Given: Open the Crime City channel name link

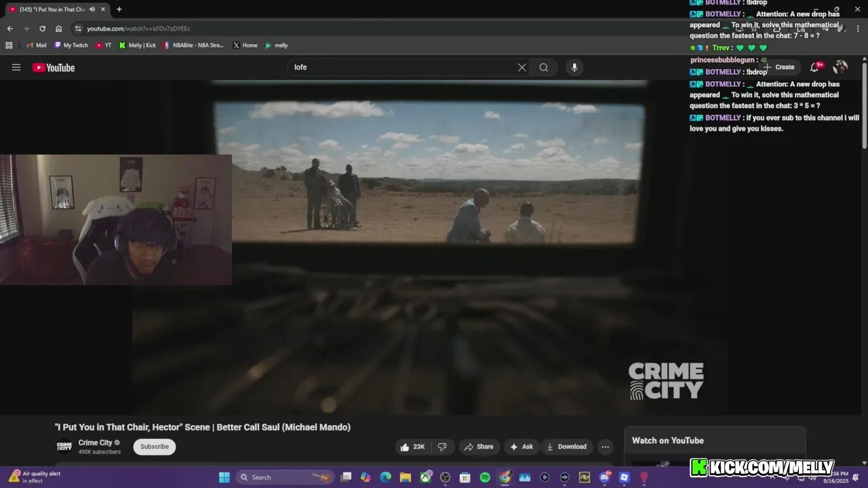Looking at the screenshot, I should pyautogui.click(x=95, y=443).
